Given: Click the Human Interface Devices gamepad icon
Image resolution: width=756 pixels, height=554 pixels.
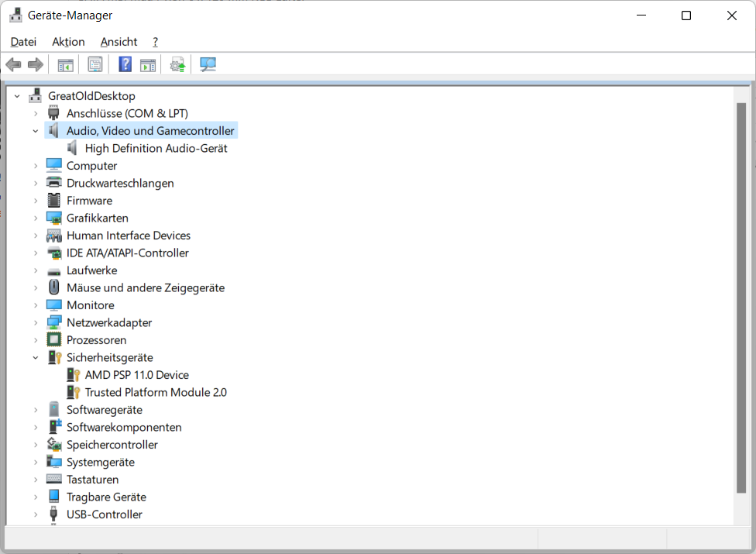Looking at the screenshot, I should pyautogui.click(x=54, y=236).
